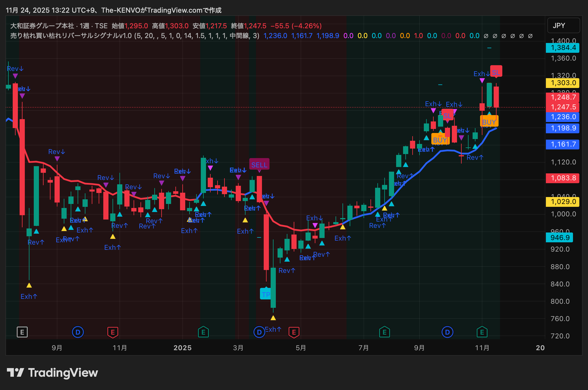Viewport: 588px width, 390px height.
Task: Click the green earnings E marker after 2025 label
Action: point(203,332)
